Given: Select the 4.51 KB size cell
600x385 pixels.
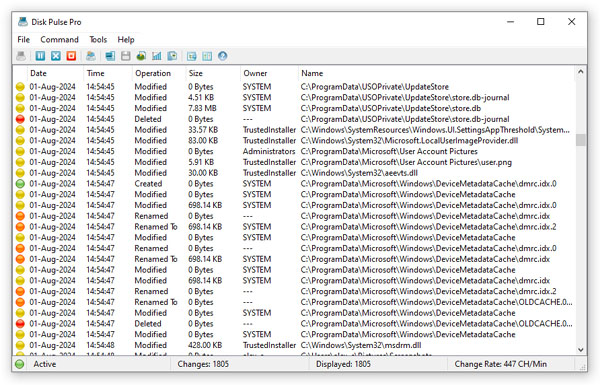Looking at the screenshot, I should pos(201,98).
